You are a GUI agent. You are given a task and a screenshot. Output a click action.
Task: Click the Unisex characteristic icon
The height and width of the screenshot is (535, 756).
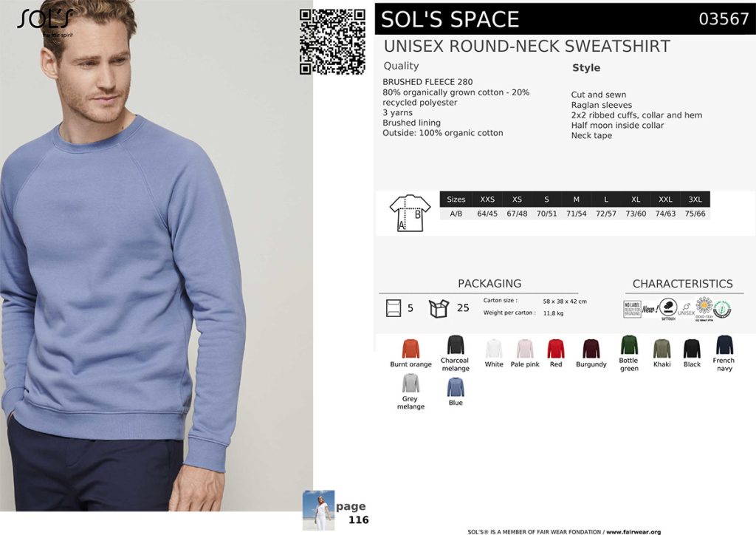(686, 309)
